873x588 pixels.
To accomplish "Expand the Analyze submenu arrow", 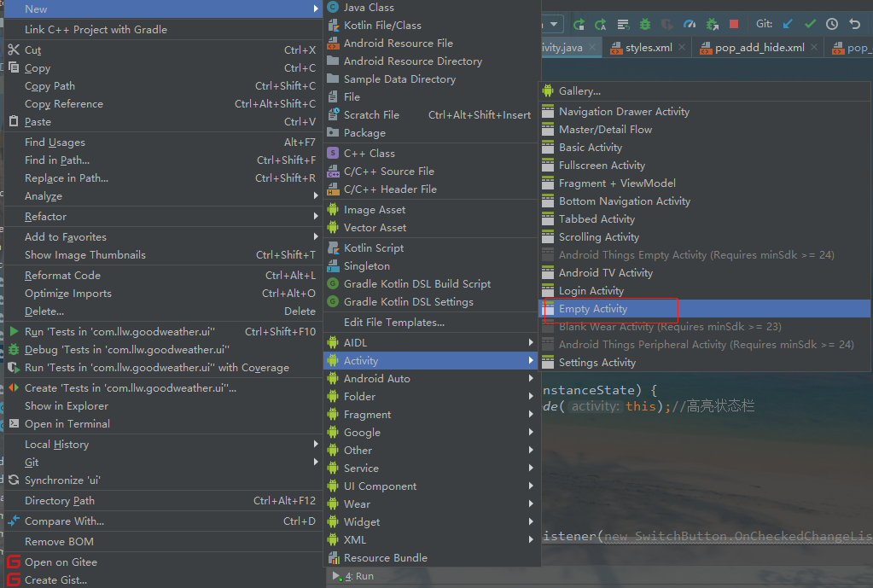I will point(316,196).
